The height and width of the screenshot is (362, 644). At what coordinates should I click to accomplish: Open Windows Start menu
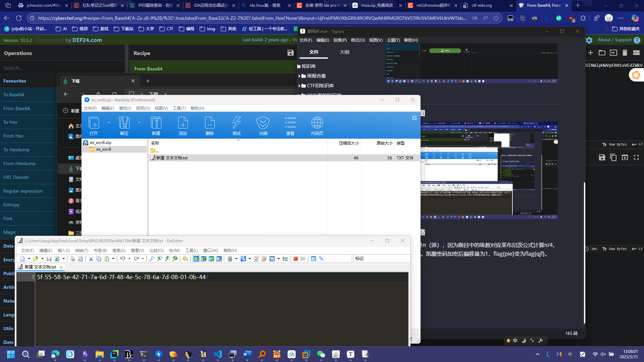click(11, 354)
